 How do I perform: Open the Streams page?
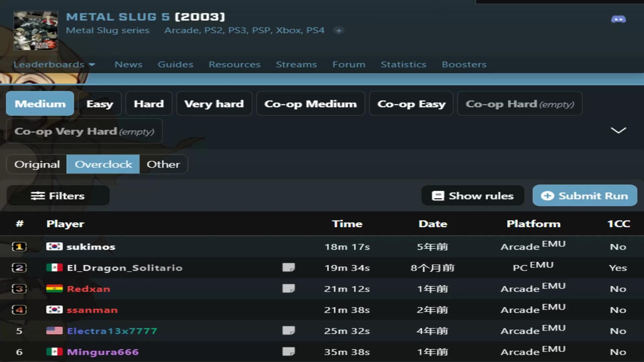click(296, 64)
